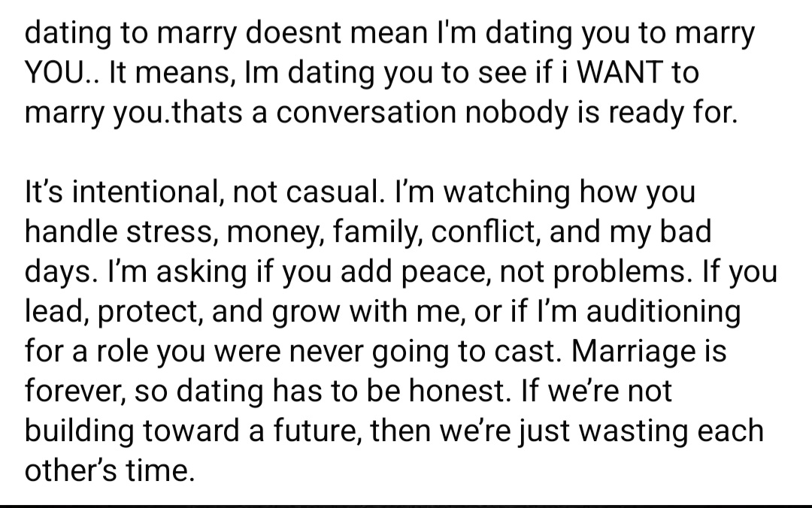Click the word "building"
The width and height of the screenshot is (812, 508).
[79, 431]
